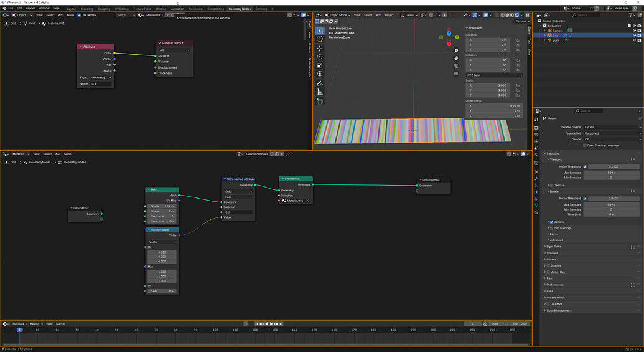Open the Edit menu in top bar
The width and height of the screenshot is (644, 352).
pyautogui.click(x=19, y=8)
